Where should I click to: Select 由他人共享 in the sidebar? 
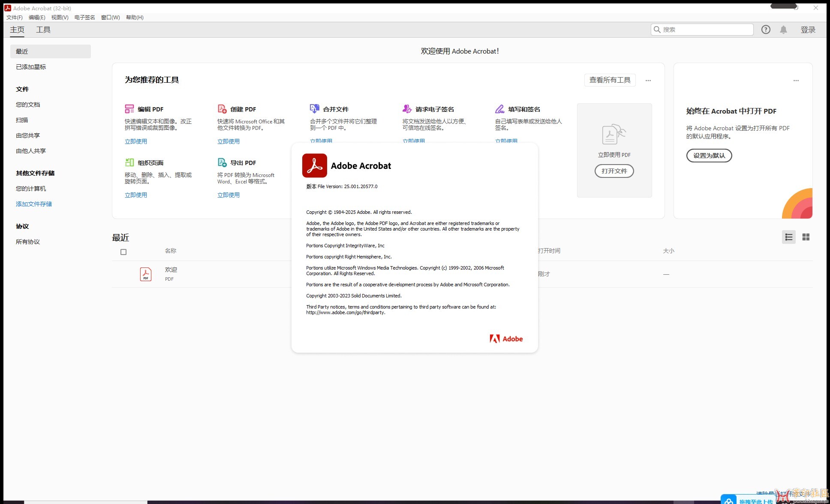pos(31,151)
